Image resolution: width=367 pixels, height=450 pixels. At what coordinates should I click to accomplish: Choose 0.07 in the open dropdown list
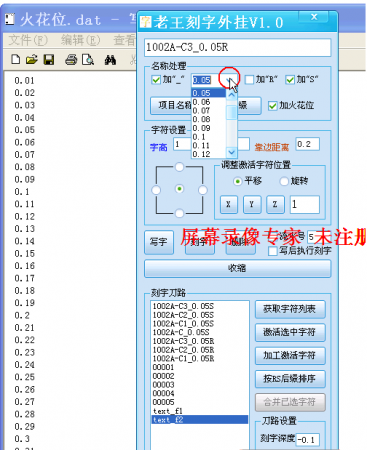209,110
